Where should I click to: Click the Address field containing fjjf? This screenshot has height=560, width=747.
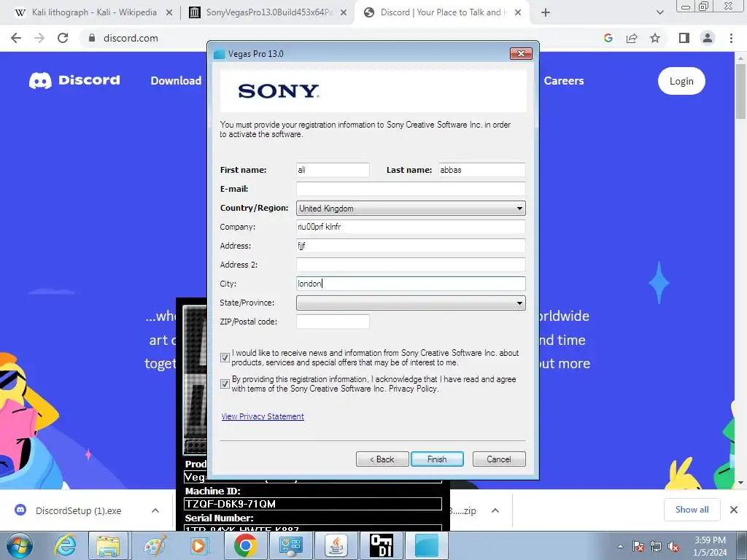pos(411,246)
